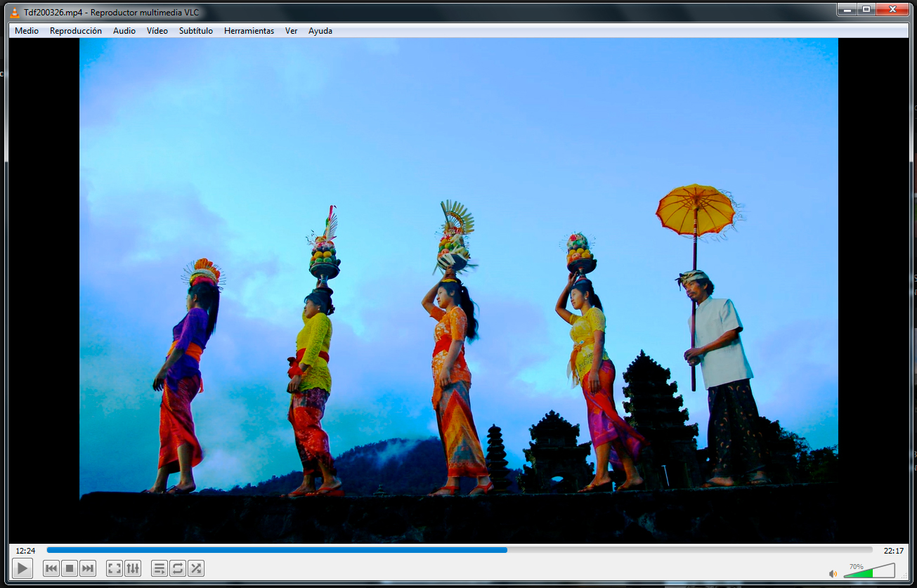Toggle the playlist view
917x588 pixels.
tap(160, 568)
